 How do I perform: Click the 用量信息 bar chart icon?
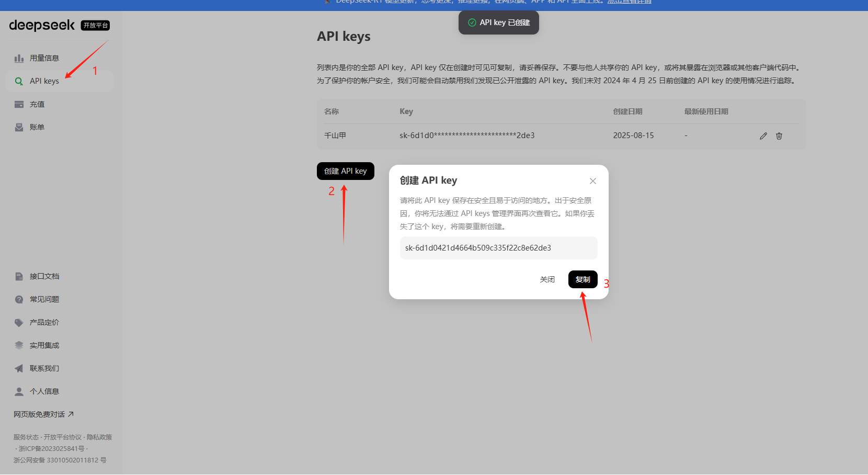tap(19, 58)
